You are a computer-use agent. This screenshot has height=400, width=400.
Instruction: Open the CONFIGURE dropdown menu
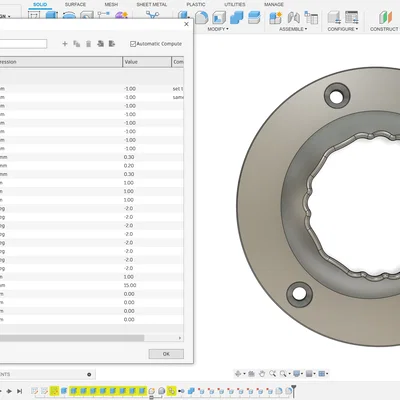(x=343, y=29)
